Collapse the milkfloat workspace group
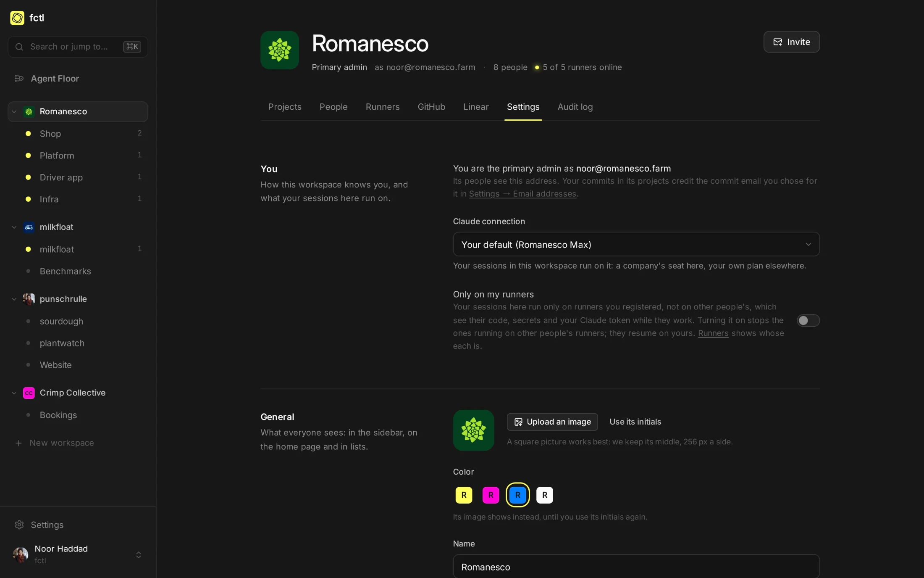924x578 pixels. (x=14, y=227)
